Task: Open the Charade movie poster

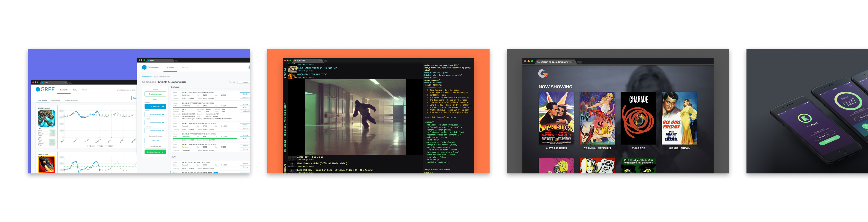Action: pos(638,118)
